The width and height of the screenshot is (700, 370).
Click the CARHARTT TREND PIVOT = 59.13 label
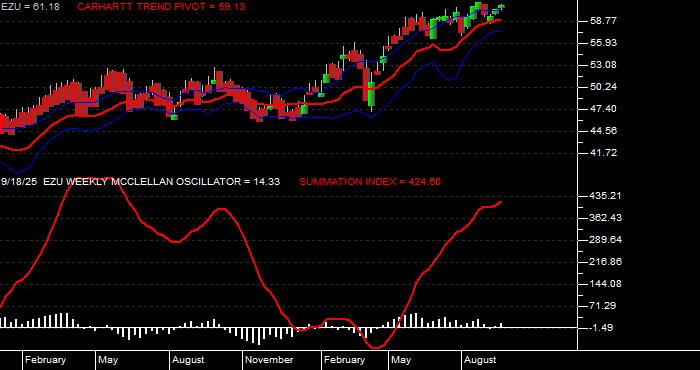point(161,7)
